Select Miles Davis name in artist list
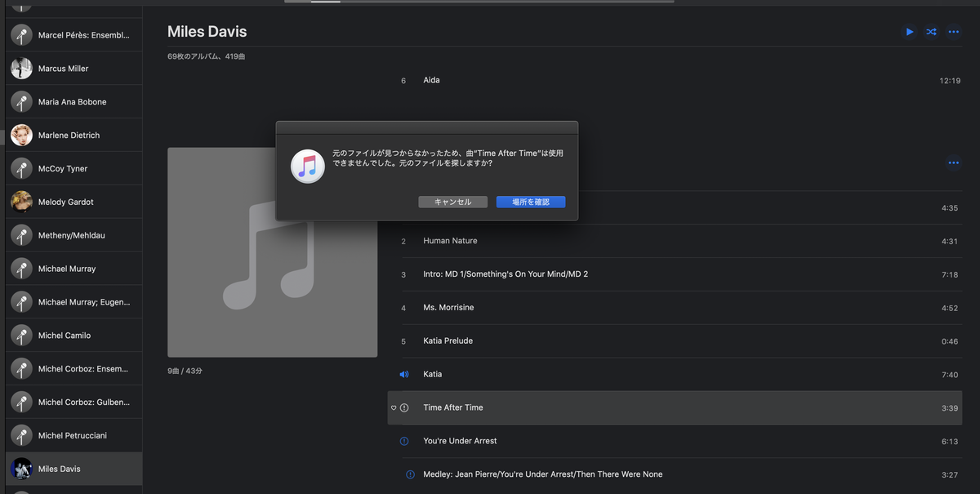 click(x=60, y=469)
